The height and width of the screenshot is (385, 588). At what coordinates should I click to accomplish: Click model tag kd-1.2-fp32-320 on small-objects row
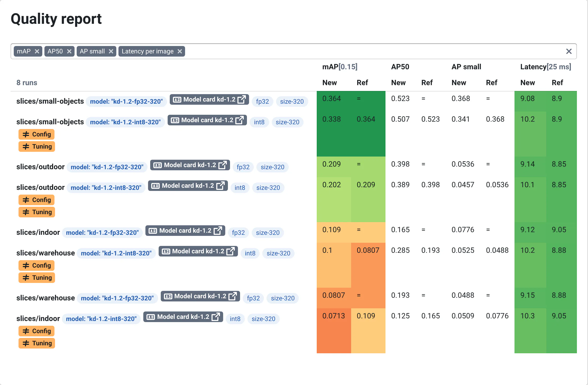pos(126,102)
